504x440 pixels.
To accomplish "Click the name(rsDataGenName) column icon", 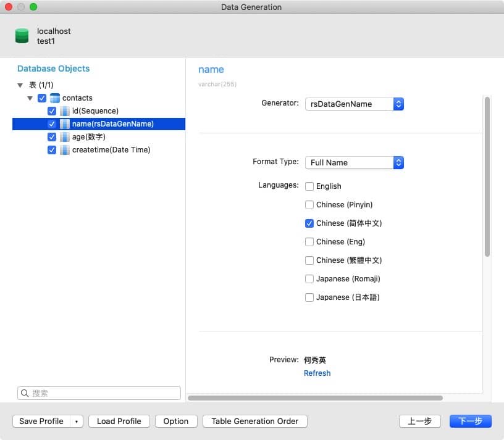I will click(x=65, y=124).
